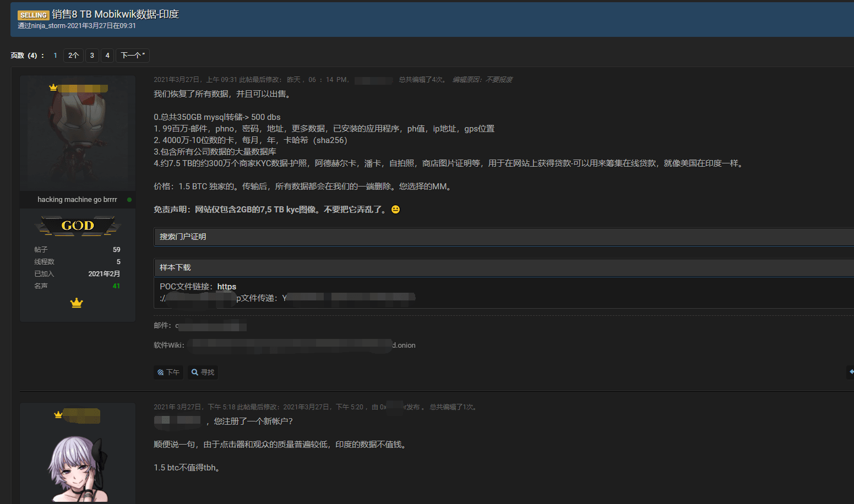Click the neutral face emoji in the disclaimer

coord(395,210)
